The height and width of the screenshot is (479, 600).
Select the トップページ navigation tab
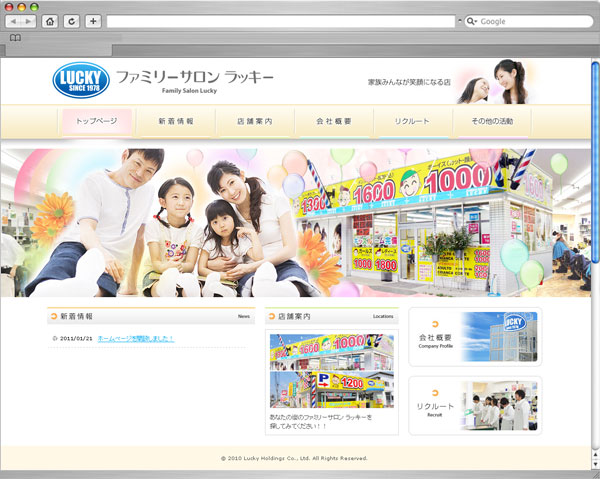click(x=97, y=121)
